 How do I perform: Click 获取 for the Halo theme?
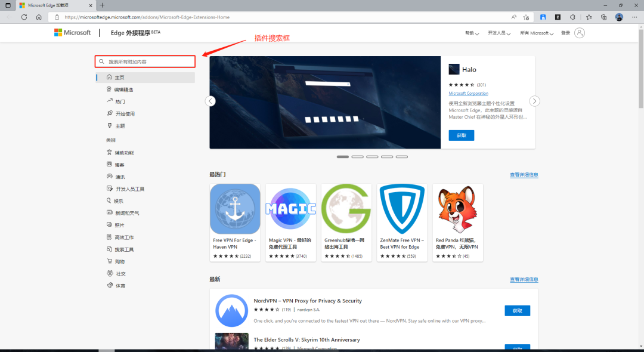(461, 135)
